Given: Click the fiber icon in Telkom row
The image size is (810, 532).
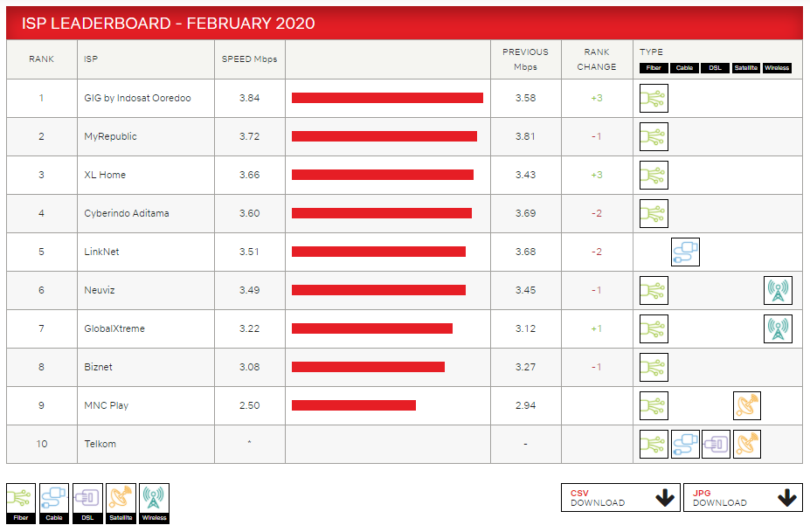Looking at the screenshot, I should [x=654, y=444].
